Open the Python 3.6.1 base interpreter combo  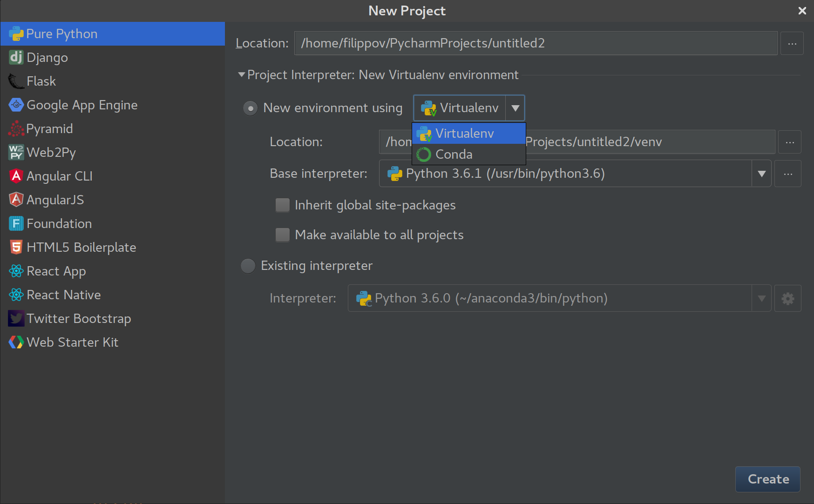[x=575, y=174]
